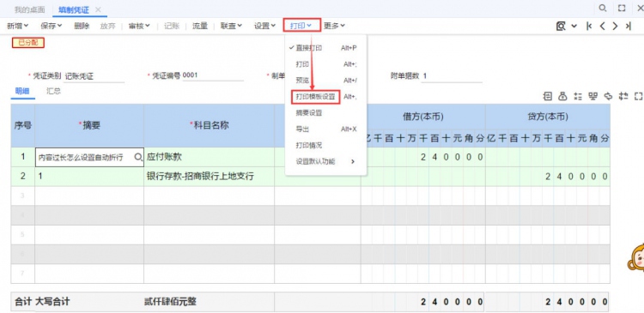This screenshot has width=644, height=313.
Task: Go to the next voucher
Action: 615,26
